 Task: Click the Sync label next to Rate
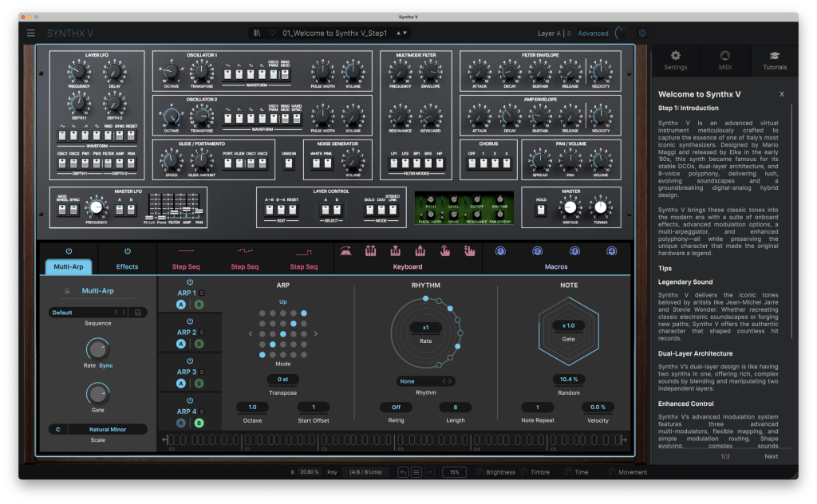pos(106,365)
